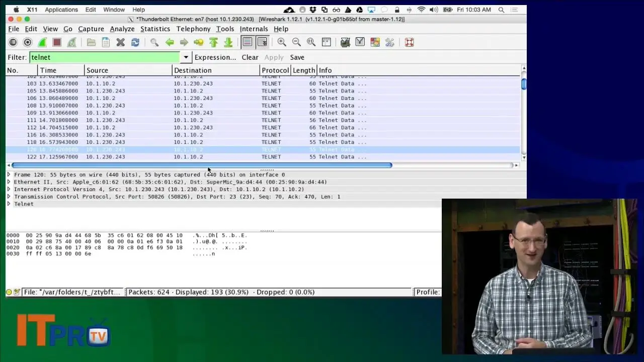
Task: Expand Transmission Control Protocol details
Action: tap(9, 197)
